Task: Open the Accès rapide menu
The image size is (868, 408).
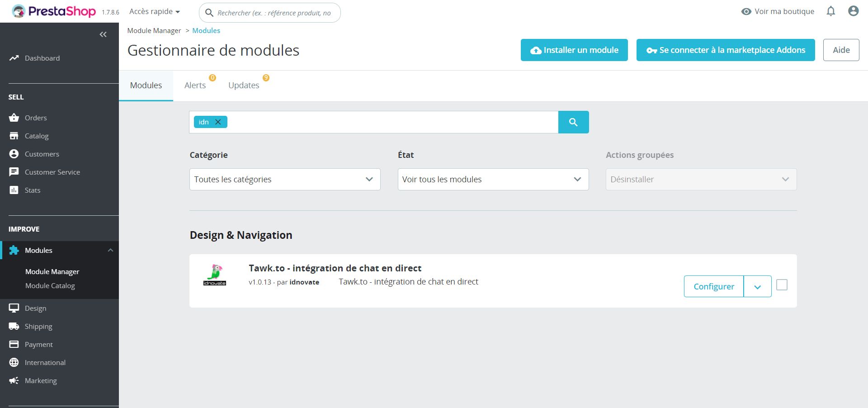Action: click(x=155, y=11)
